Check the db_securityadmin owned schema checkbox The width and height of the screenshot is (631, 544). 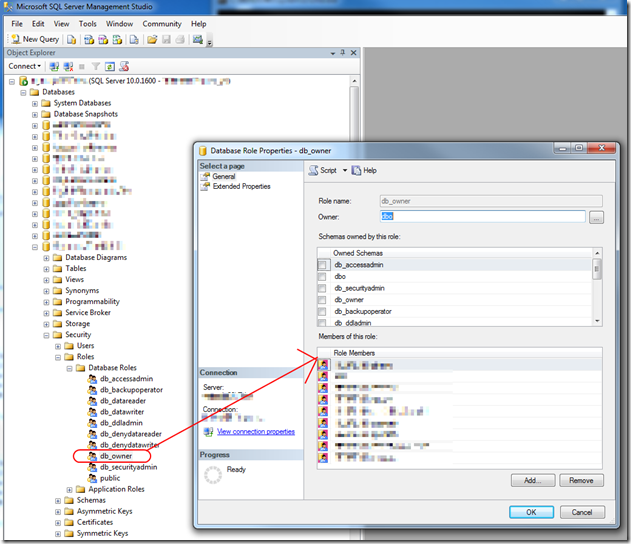click(x=322, y=288)
